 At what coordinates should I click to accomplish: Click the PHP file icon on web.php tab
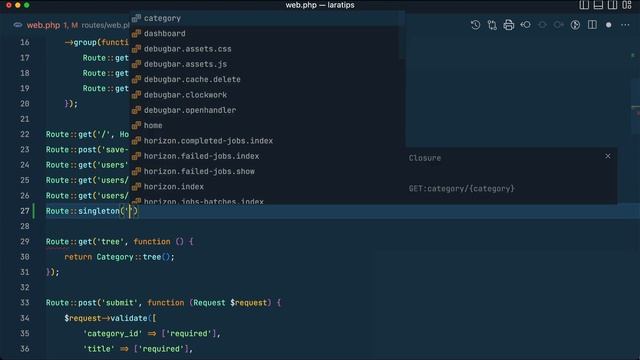pos(18,25)
